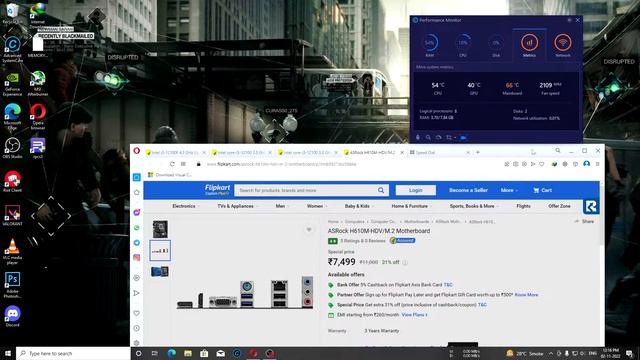
Task: Reload the Flipkart page in Opera
Action: [x=172, y=164]
